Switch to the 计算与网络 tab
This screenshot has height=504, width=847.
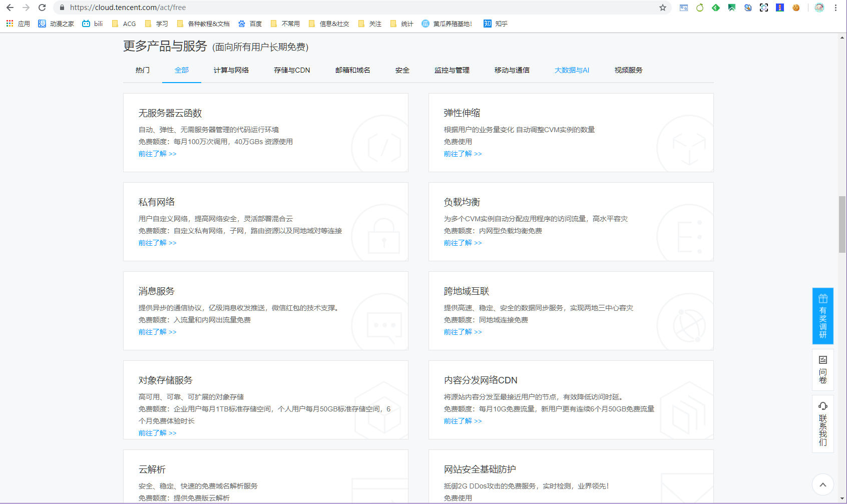click(231, 70)
